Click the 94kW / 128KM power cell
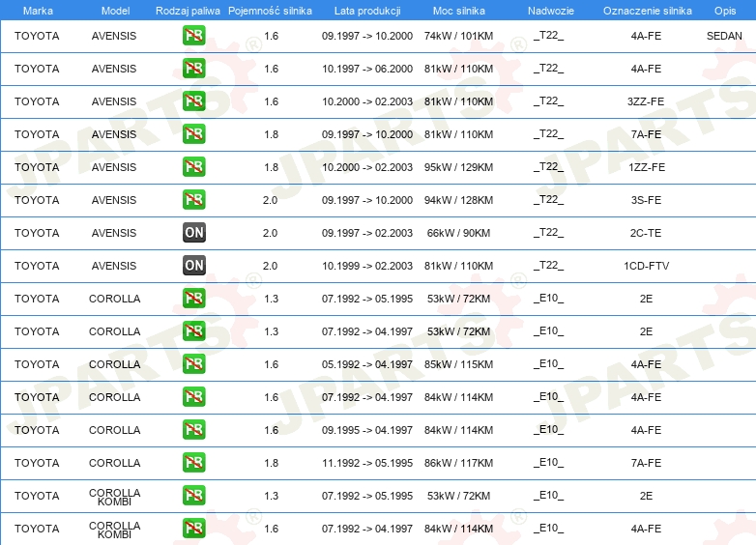The image size is (756, 545). point(458,200)
